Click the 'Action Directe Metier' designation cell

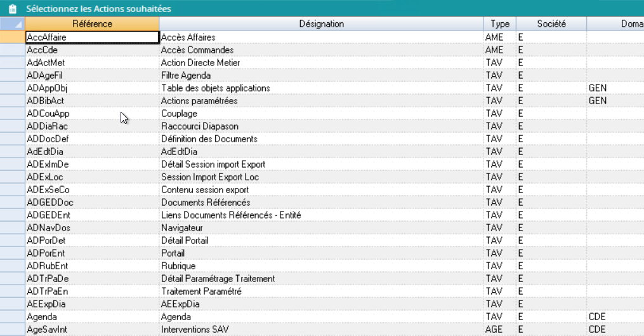[321, 63]
